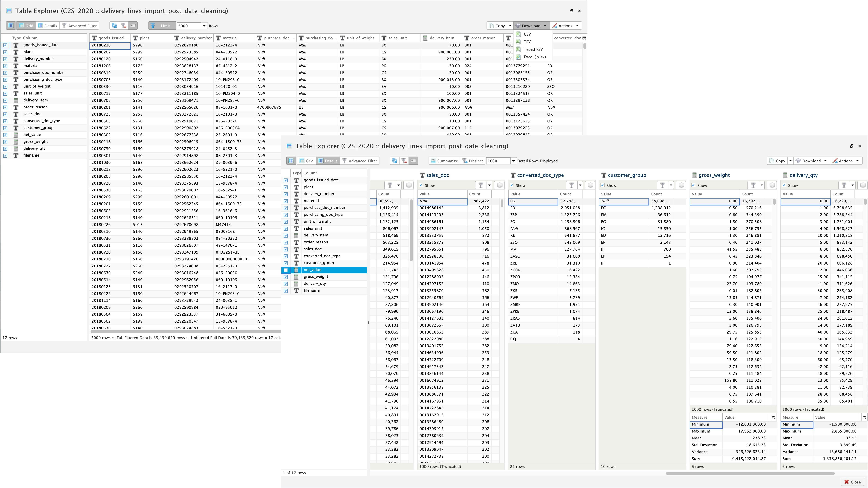Disable Show for the customer_group column
The width and height of the screenshot is (868, 488).
click(603, 185)
